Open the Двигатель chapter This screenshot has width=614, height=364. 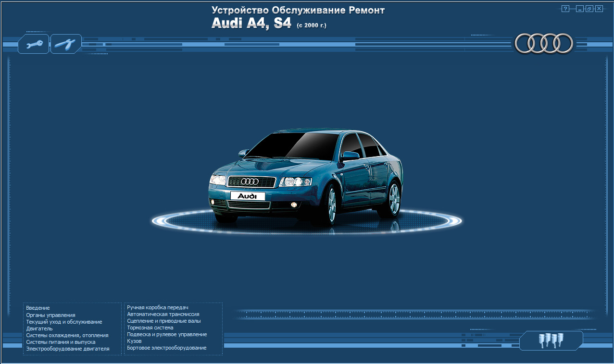(x=39, y=328)
